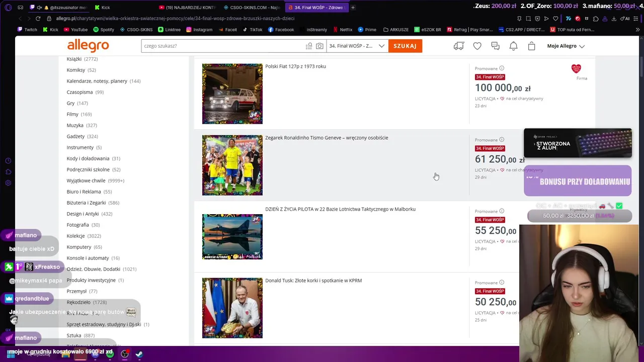
Task: Open the Donald Tusk Złote korki listing
Action: point(313,281)
